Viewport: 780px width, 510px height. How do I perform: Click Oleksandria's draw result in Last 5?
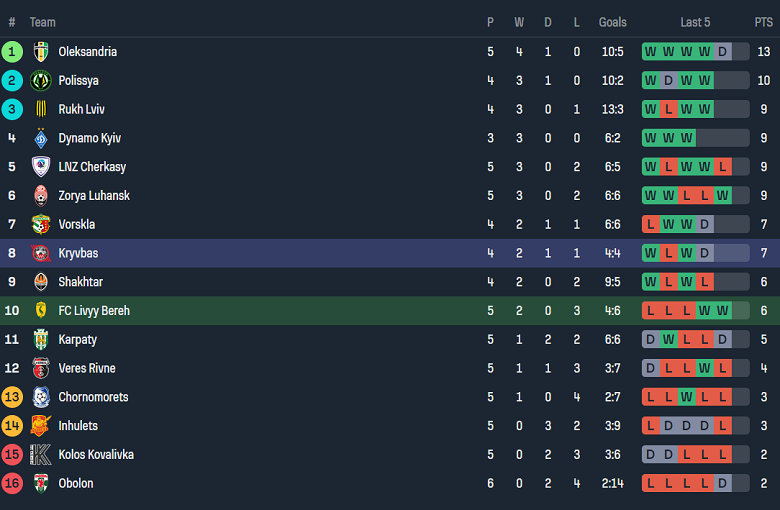(x=722, y=52)
